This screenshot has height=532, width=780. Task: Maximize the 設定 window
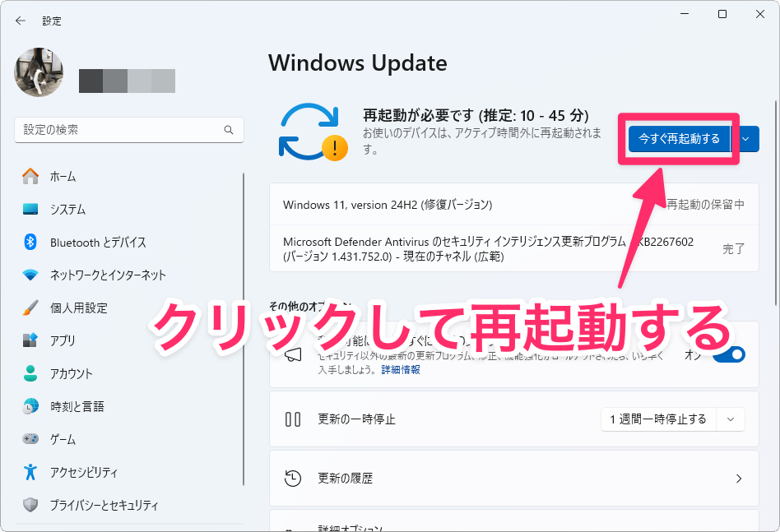pyautogui.click(x=722, y=14)
